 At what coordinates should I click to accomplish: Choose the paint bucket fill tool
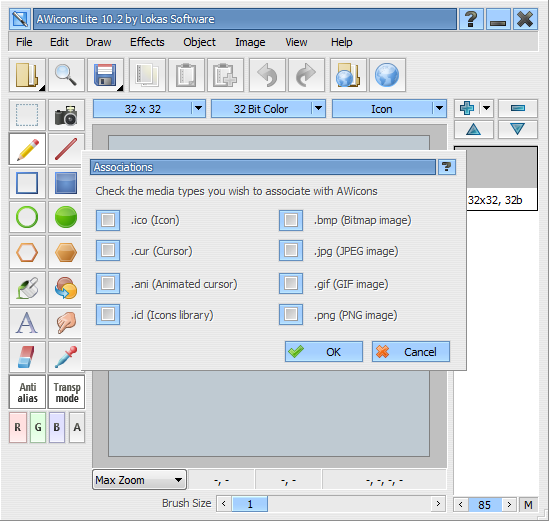[27, 288]
